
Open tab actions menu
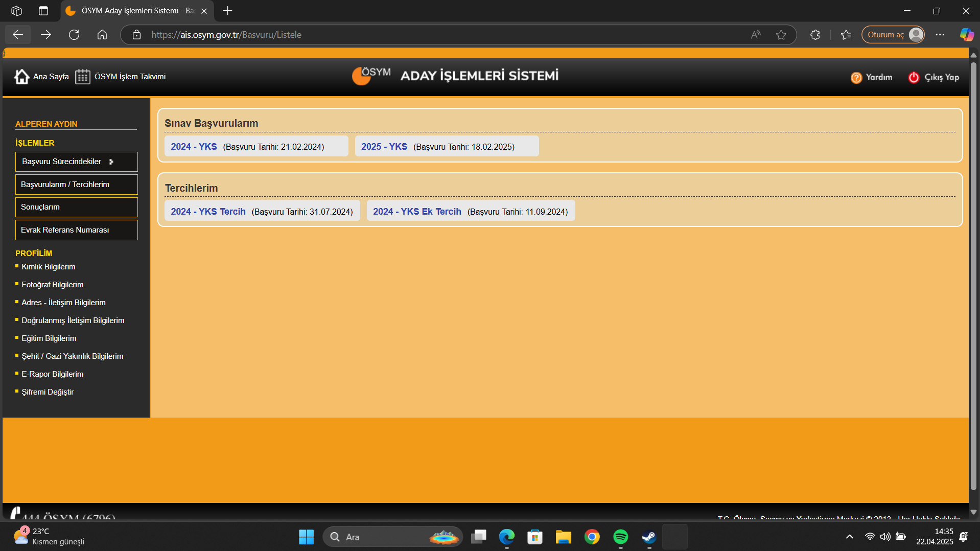pyautogui.click(x=43, y=11)
